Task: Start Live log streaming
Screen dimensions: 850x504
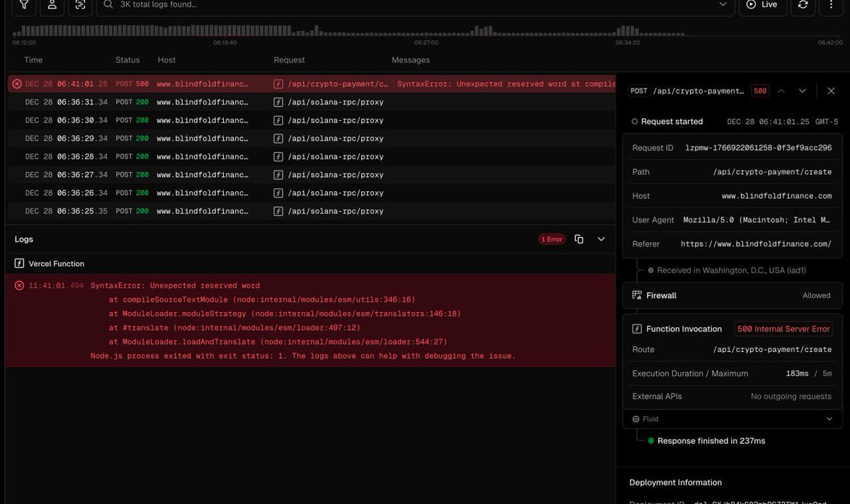Action: pyautogui.click(x=762, y=5)
